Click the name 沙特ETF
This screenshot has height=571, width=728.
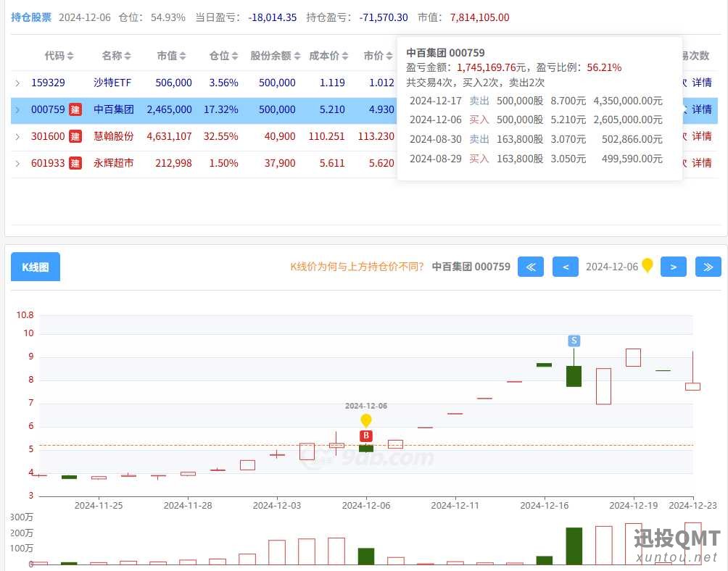pos(112,83)
